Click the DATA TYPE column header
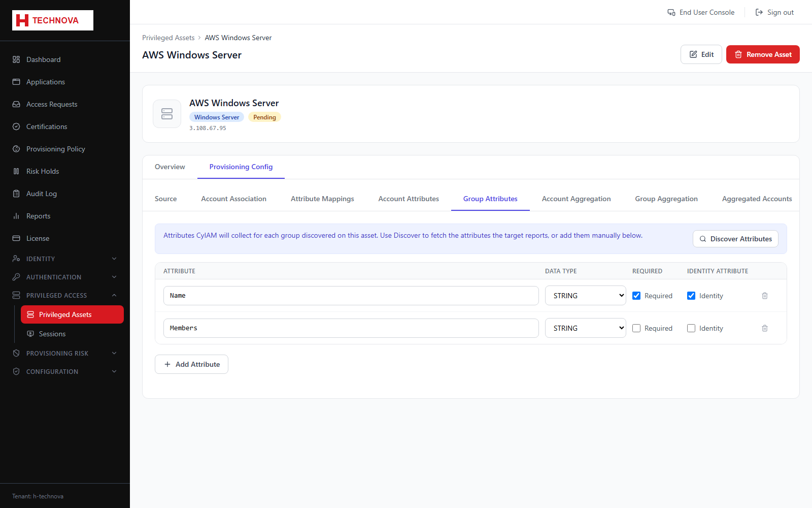This screenshot has width=812, height=508. coord(561,271)
